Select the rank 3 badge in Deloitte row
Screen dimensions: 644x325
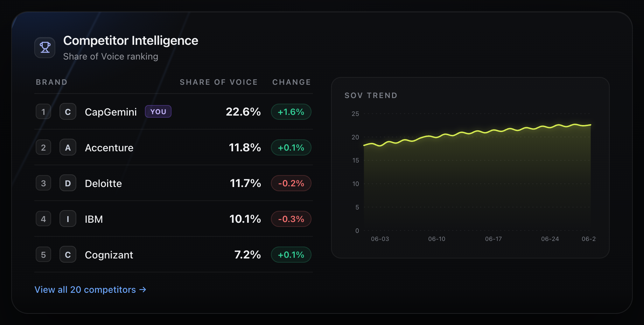pos(43,183)
